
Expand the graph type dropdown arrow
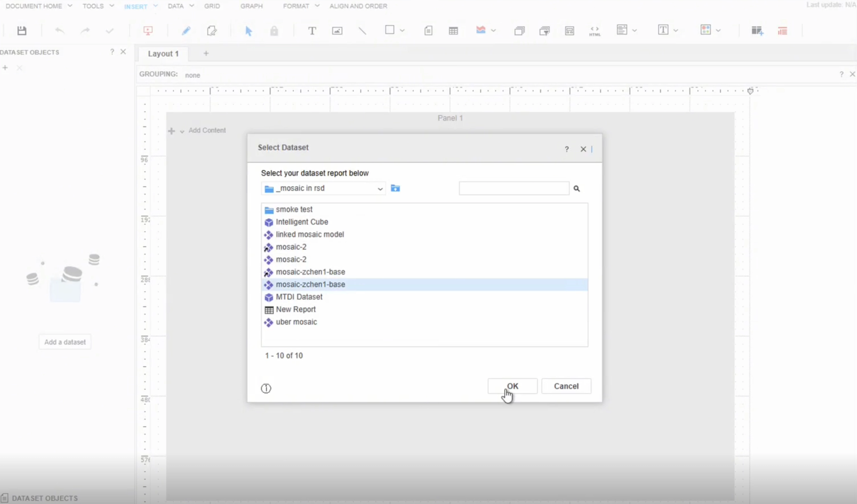[493, 31]
